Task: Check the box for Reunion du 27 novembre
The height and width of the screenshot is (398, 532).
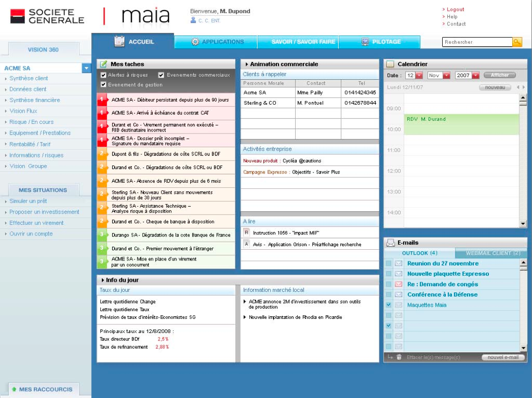Action: point(388,263)
